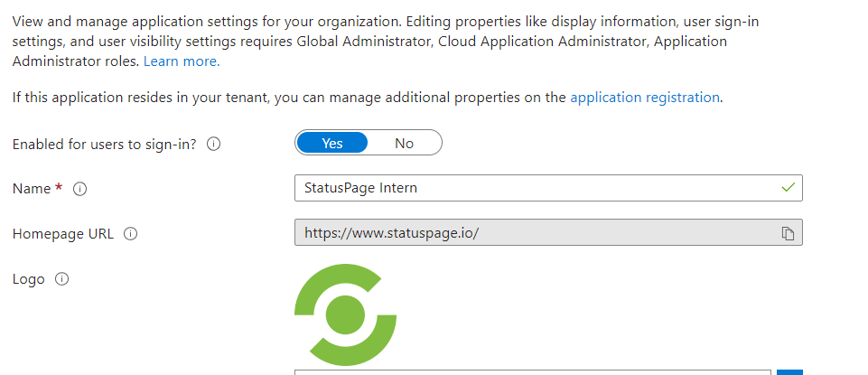Click the Logo label text
The width and height of the screenshot is (868, 375).
pos(28,279)
